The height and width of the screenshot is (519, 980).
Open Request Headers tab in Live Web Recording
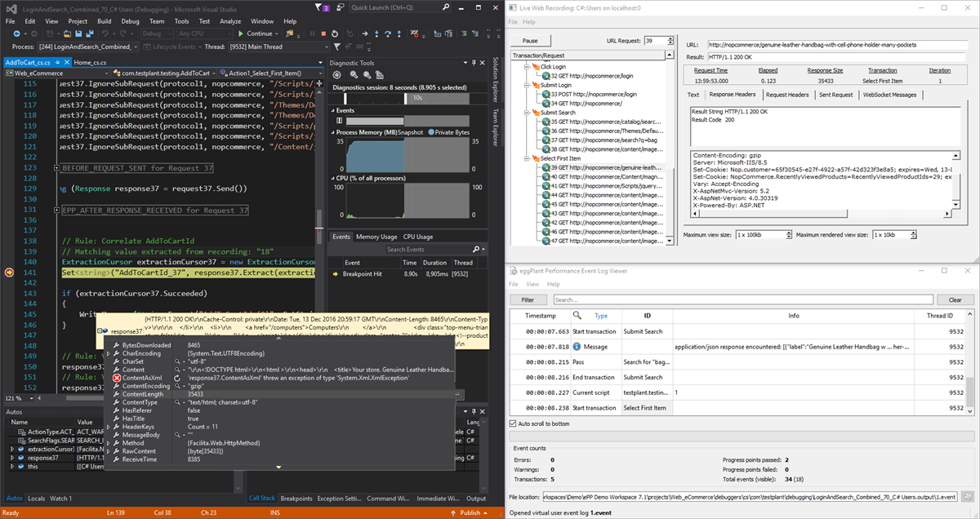[x=787, y=95]
